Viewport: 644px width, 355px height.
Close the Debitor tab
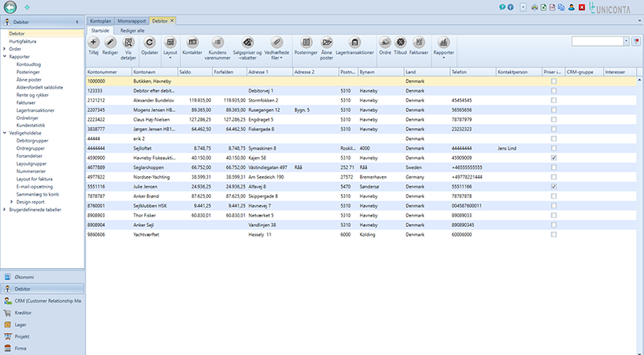click(x=172, y=21)
